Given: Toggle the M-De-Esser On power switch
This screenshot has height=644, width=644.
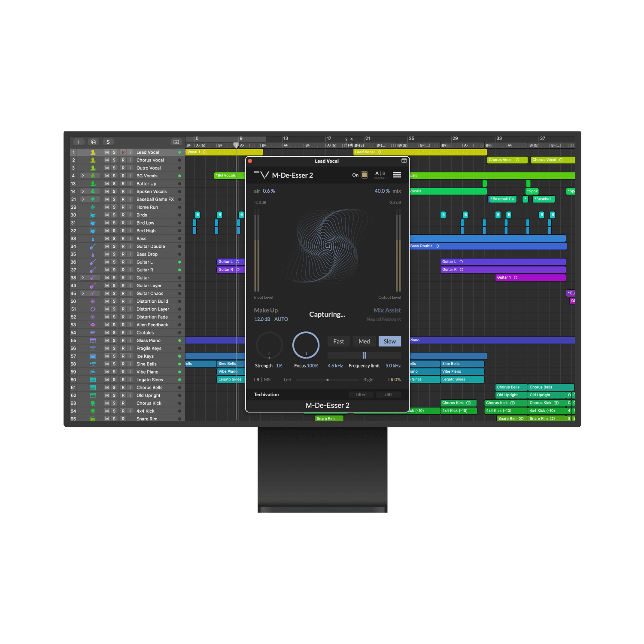Looking at the screenshot, I should pyautogui.click(x=364, y=175).
